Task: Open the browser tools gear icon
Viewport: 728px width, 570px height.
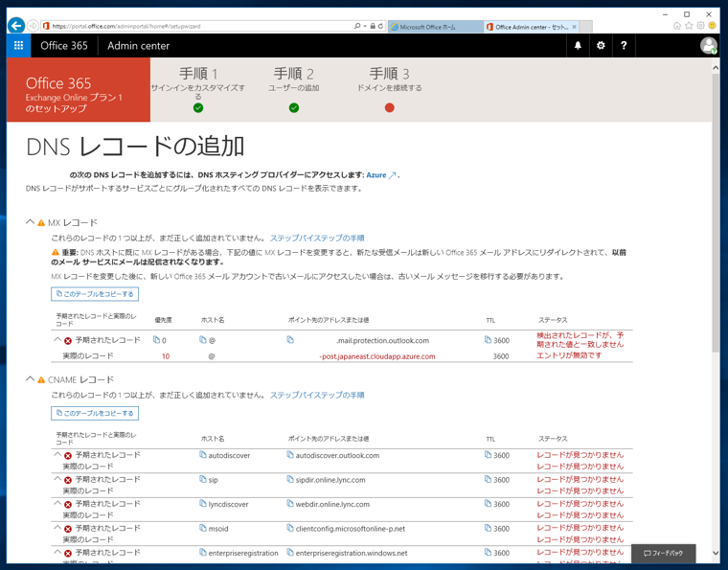Action: tap(700, 26)
